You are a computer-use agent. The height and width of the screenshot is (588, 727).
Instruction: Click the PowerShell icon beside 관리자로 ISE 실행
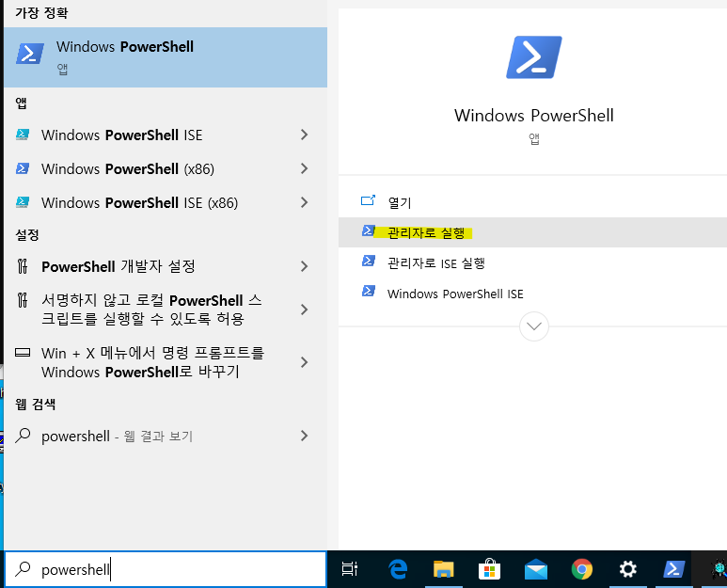369,262
